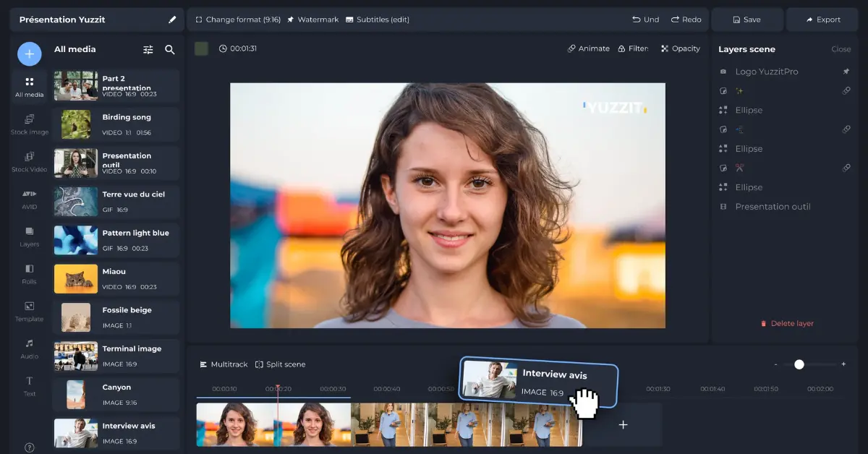Click the 00:01:31 duration indicator
The width and height of the screenshot is (868, 454).
coord(238,48)
